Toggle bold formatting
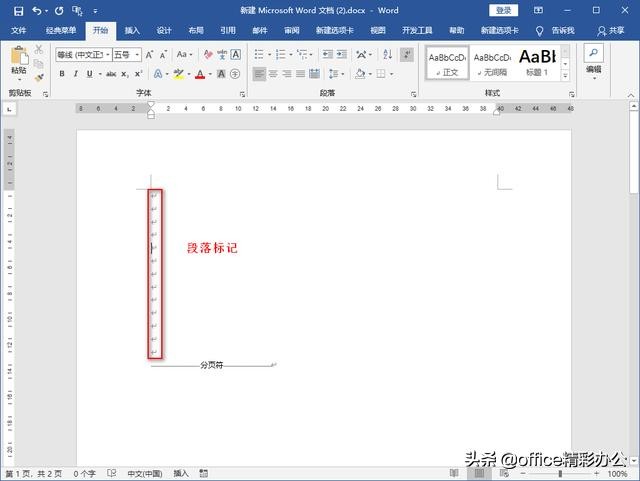The image size is (640, 481). click(x=62, y=74)
